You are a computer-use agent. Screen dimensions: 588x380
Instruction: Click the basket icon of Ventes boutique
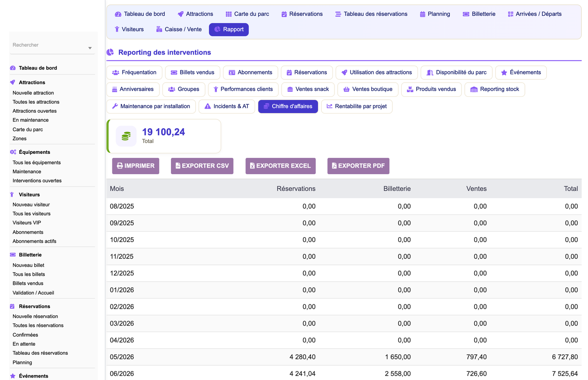point(346,89)
